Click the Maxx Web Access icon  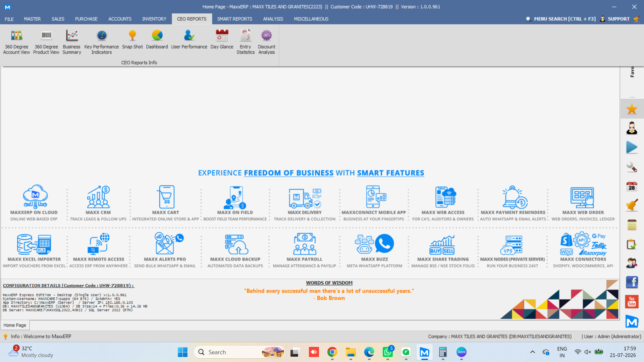445,197
